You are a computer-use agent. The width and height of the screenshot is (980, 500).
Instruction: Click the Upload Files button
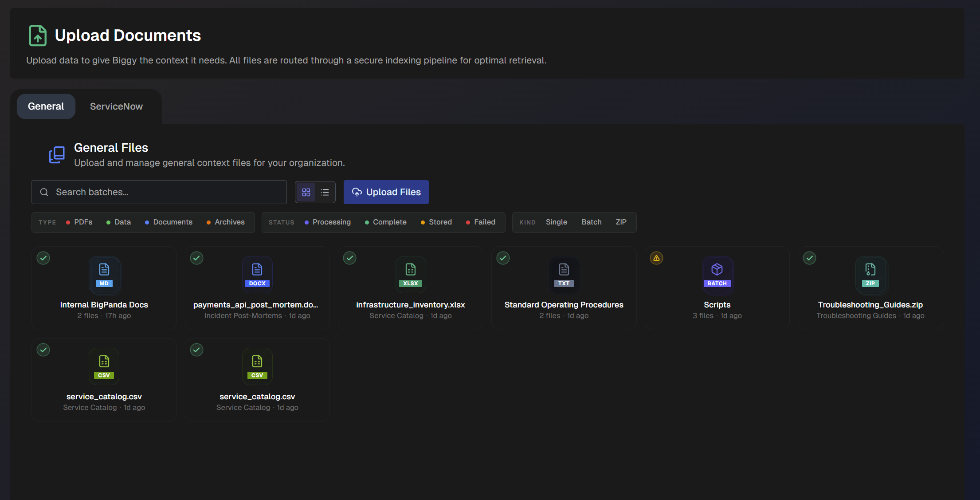pos(386,192)
